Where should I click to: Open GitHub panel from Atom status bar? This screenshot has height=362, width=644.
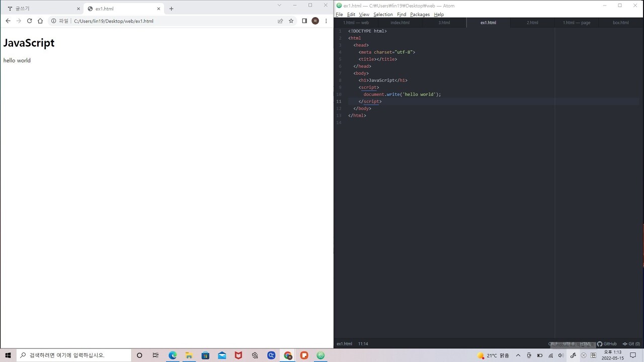(x=607, y=344)
